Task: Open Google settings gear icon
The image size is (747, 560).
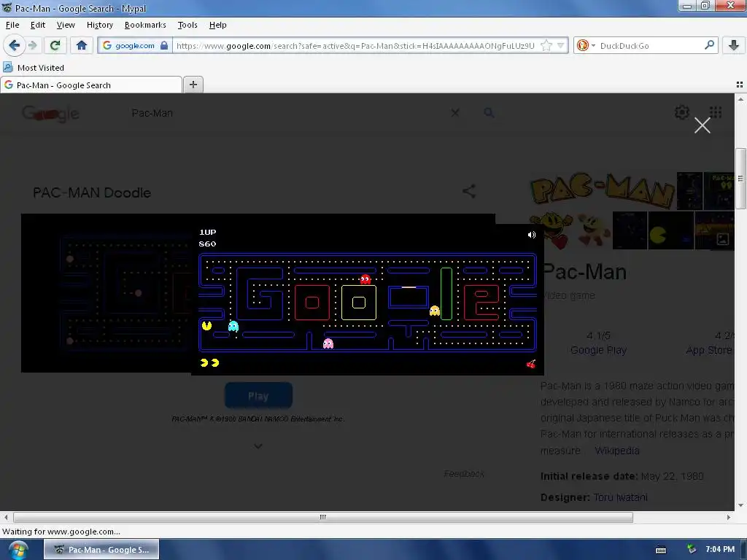Action: (682, 112)
